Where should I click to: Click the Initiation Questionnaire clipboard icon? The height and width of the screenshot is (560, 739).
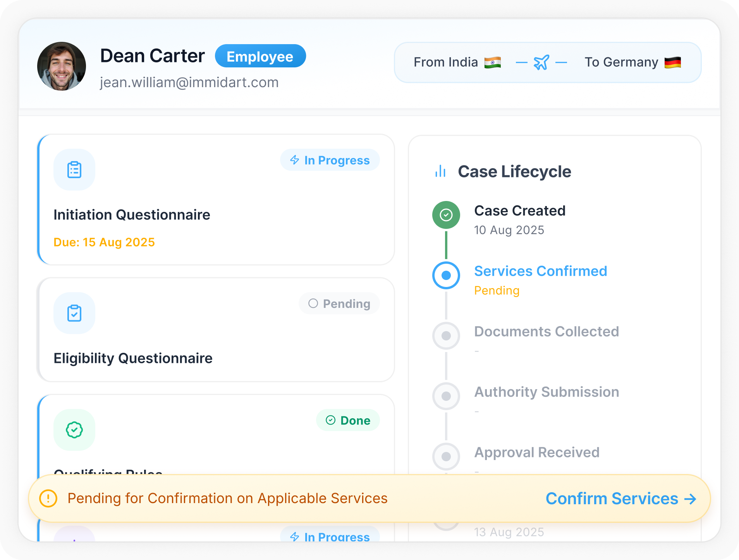tap(74, 170)
